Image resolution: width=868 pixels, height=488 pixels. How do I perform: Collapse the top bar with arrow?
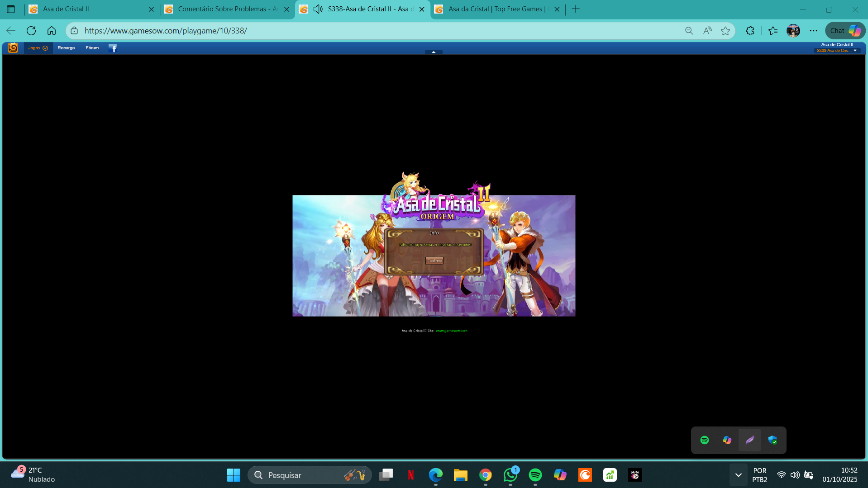click(434, 52)
